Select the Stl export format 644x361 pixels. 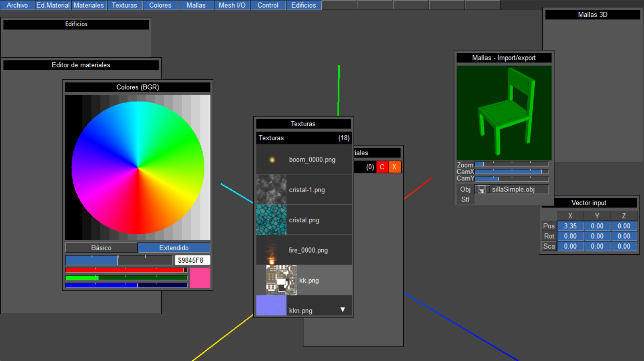465,199
